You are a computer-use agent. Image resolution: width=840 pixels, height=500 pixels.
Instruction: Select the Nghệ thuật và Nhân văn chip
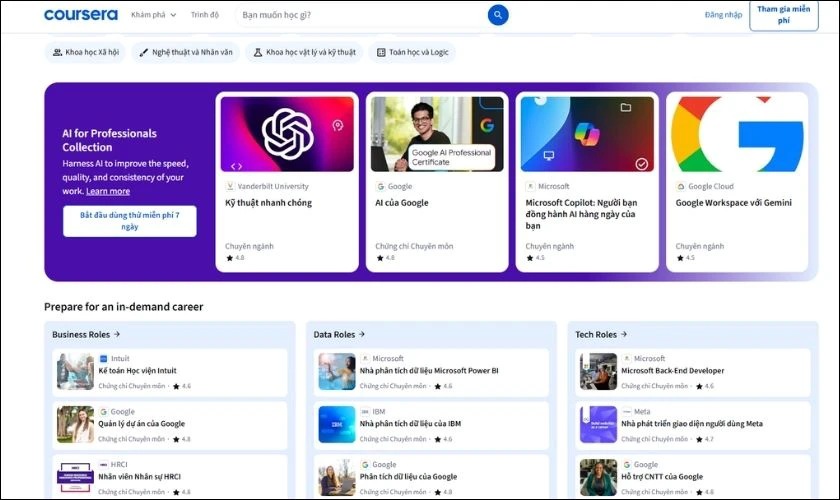186,53
